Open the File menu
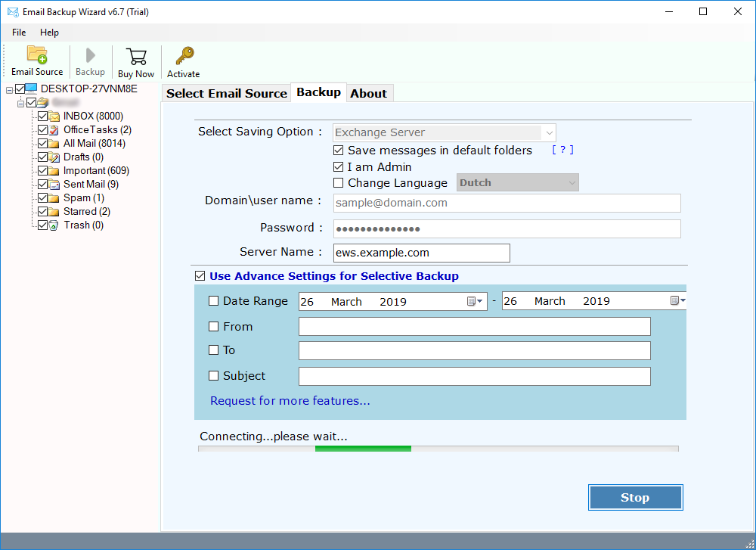This screenshot has width=756, height=550. (20, 33)
